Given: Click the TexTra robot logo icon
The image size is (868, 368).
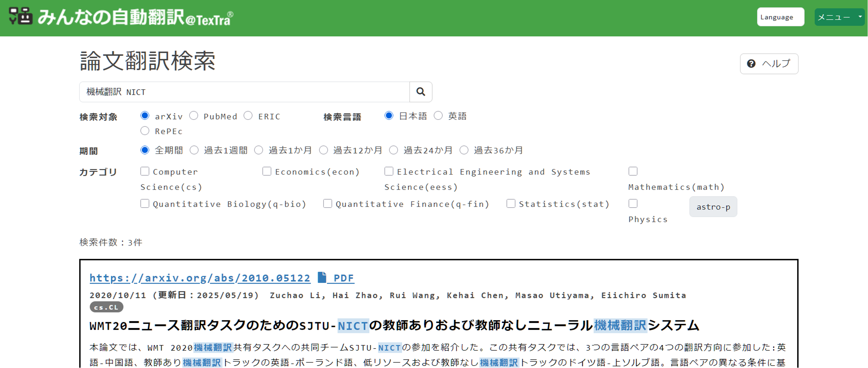Looking at the screenshot, I should 21,16.
